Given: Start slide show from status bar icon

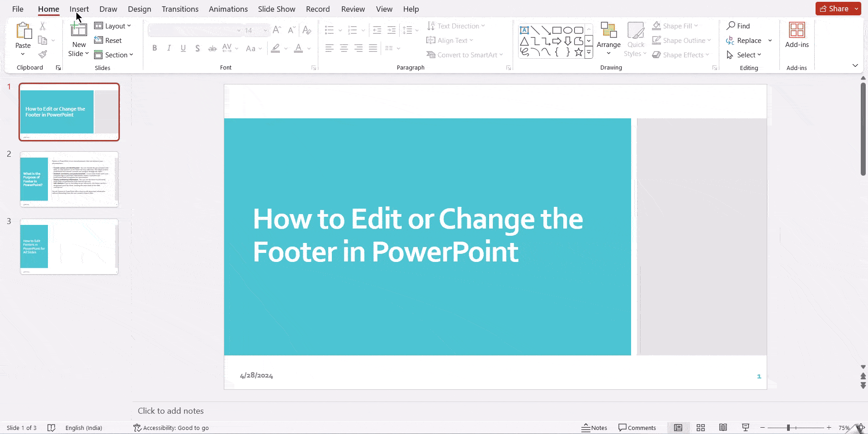Looking at the screenshot, I should coord(745,428).
